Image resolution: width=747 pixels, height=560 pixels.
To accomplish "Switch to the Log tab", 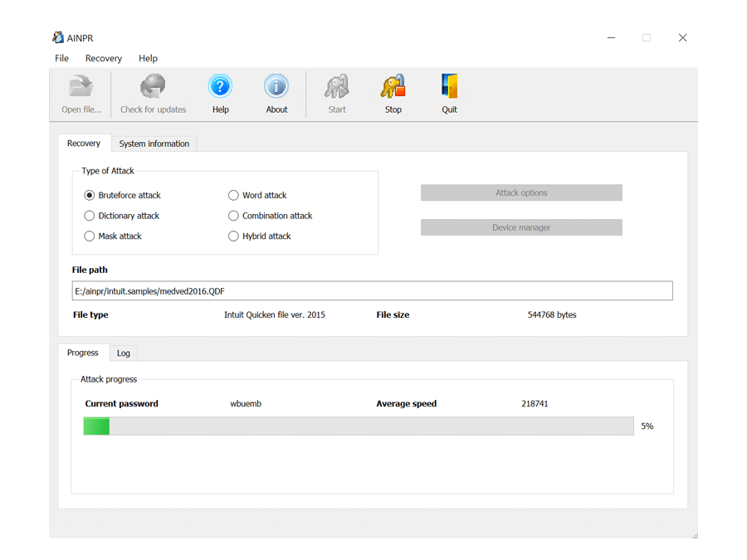I will [124, 353].
